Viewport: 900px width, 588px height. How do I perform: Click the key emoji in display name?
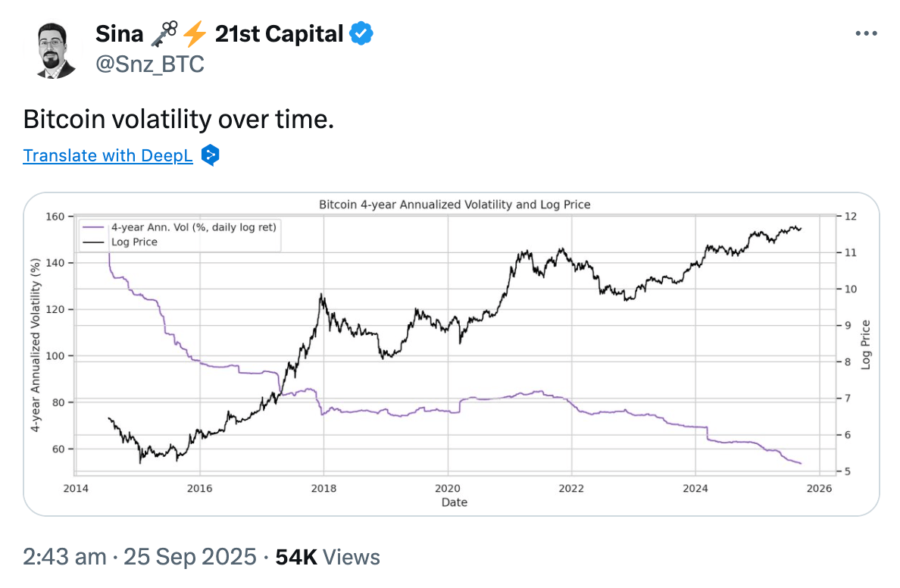pos(164,34)
